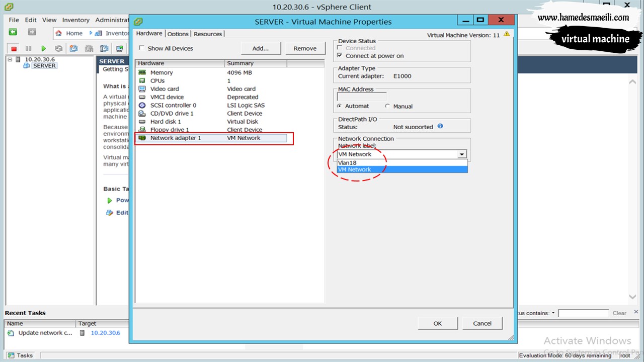Open the Network label dropdown arrow

(x=462, y=154)
